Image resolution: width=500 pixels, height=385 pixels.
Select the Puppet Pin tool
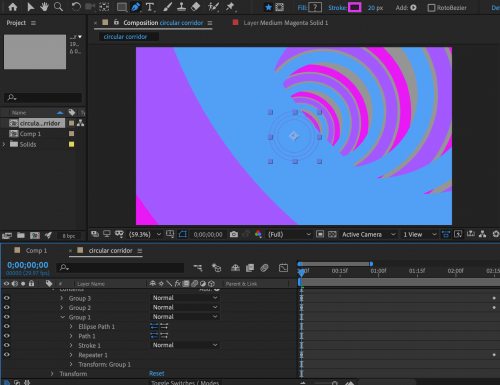point(230,7)
